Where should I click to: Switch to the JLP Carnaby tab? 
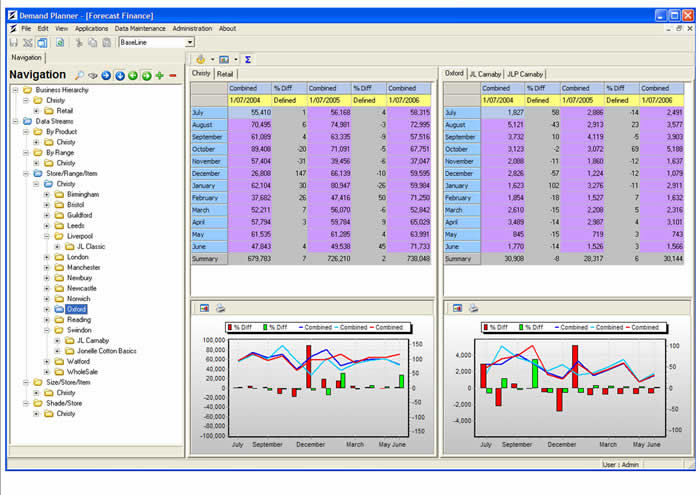pos(525,74)
